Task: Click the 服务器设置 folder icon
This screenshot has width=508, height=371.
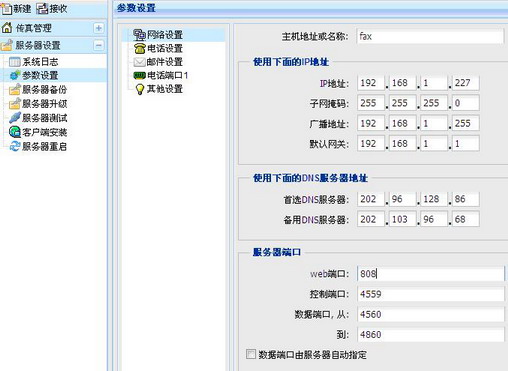Action: [x=7, y=45]
